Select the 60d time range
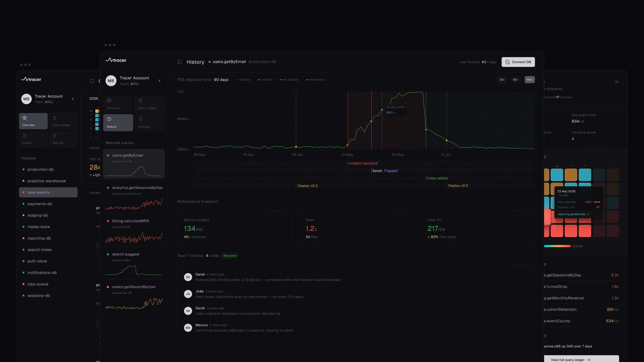Image resolution: width=644 pixels, height=362 pixels. (516, 80)
